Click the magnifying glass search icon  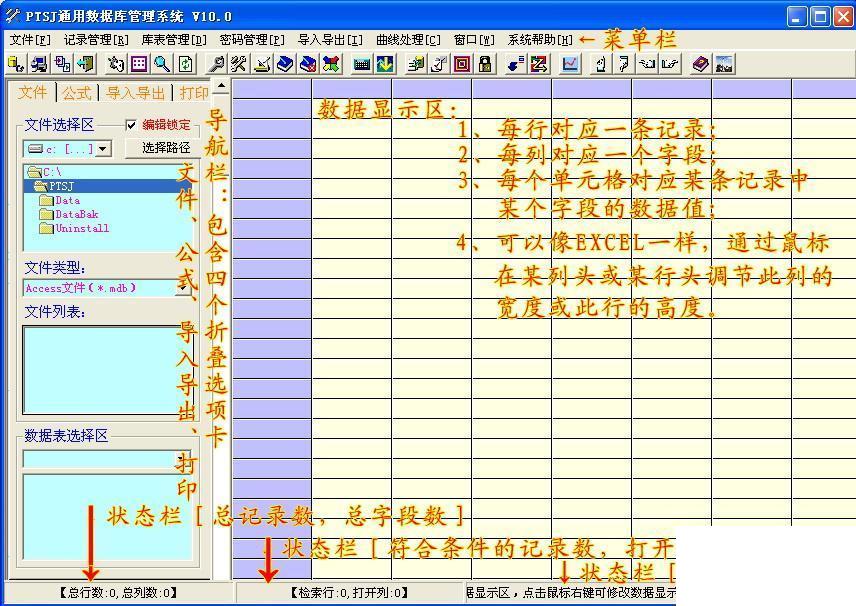(162, 64)
